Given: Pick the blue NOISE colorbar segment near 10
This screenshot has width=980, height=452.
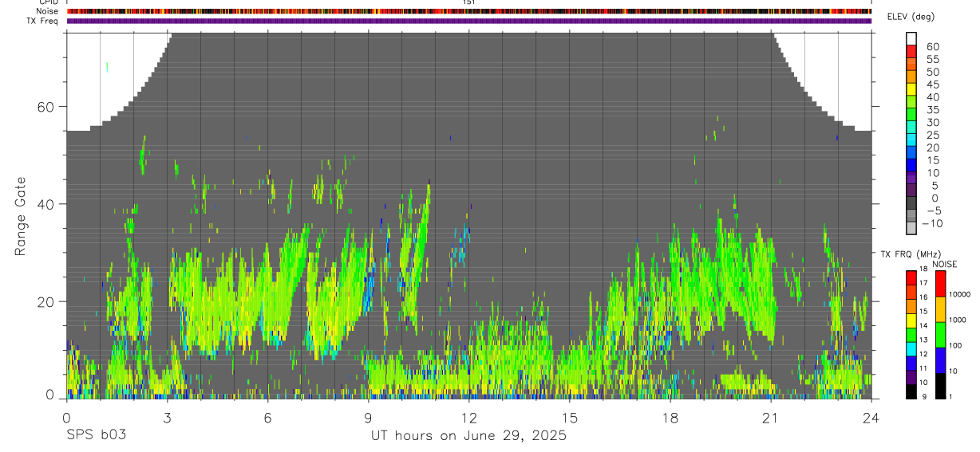Looking at the screenshot, I should pos(940,360).
